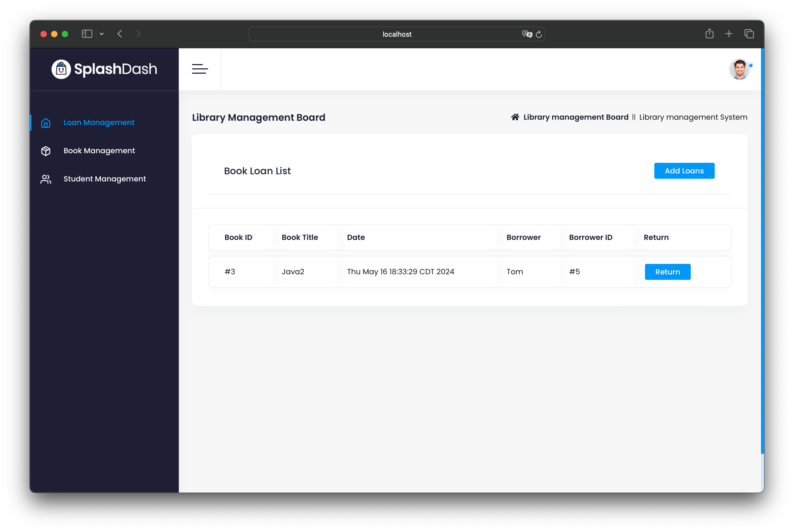
Task: Click the Return button for Java2
Action: pyautogui.click(x=668, y=271)
